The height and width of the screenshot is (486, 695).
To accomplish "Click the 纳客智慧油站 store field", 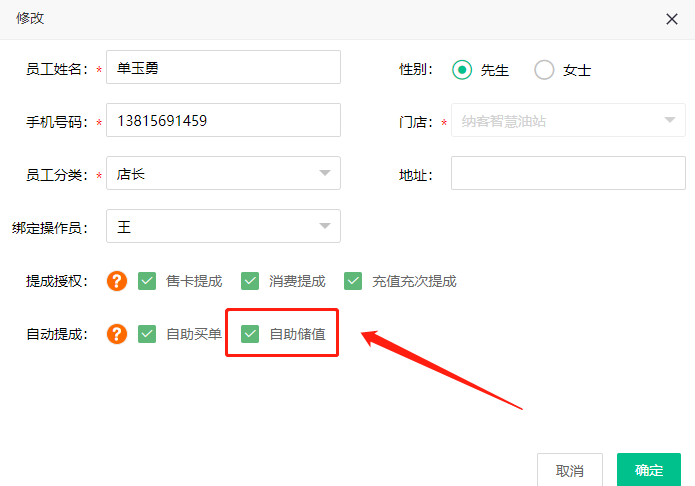I will 555,121.
